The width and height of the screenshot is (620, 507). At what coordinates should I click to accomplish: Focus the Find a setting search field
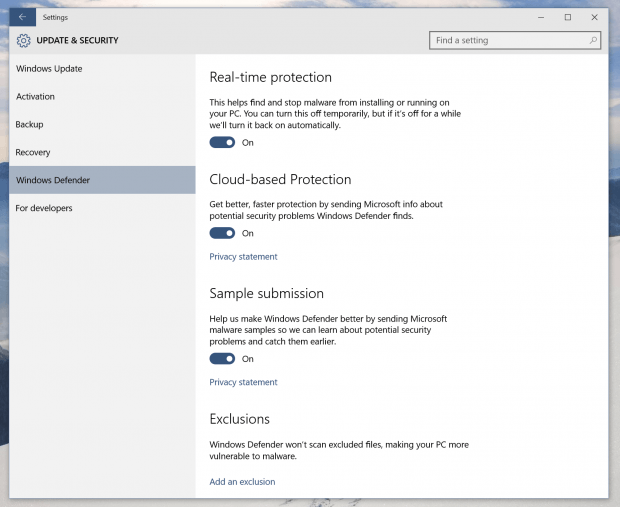tap(515, 40)
